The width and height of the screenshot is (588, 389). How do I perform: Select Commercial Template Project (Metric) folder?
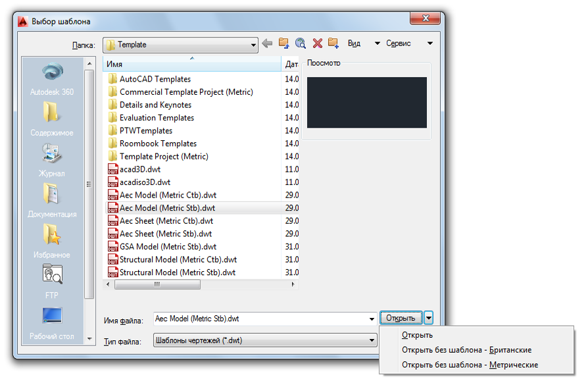pyautogui.click(x=181, y=92)
